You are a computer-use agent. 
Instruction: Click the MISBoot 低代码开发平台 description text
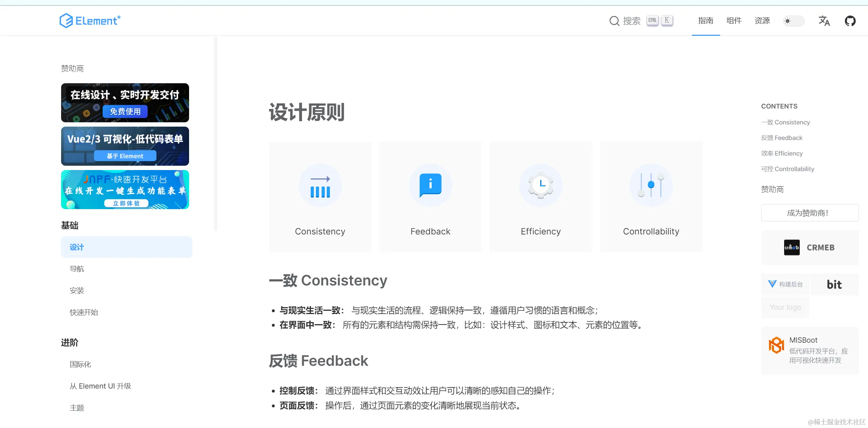tap(818, 356)
